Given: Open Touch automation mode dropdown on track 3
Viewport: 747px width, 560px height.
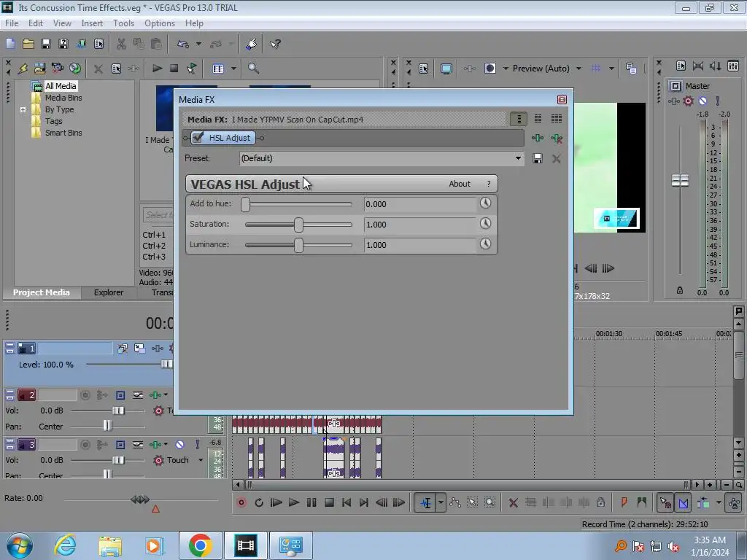Looking at the screenshot, I should 201,460.
